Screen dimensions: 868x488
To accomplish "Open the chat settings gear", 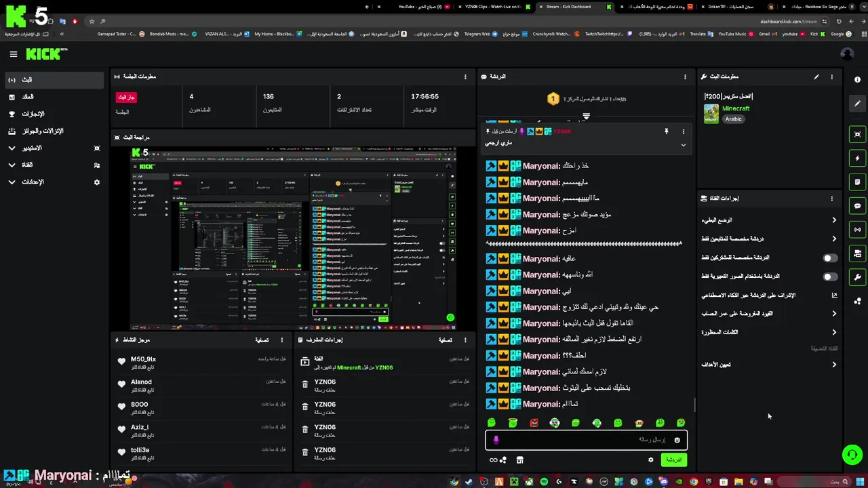I will [x=651, y=460].
